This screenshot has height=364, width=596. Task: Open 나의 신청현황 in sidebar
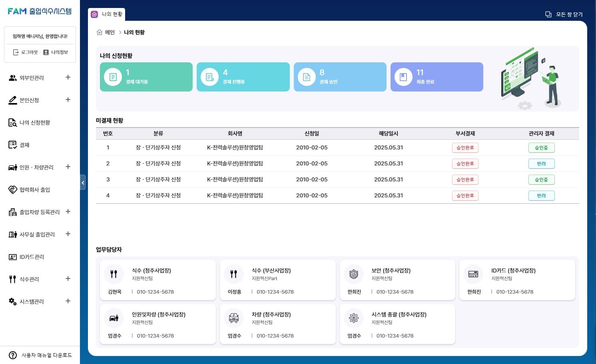pos(35,123)
